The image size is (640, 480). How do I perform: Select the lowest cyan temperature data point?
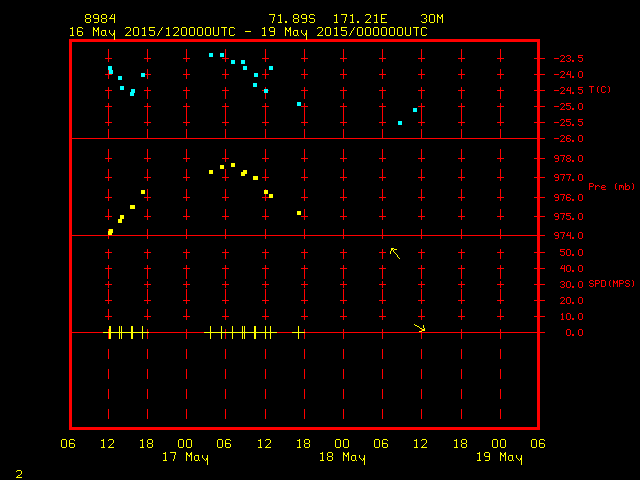(400, 123)
